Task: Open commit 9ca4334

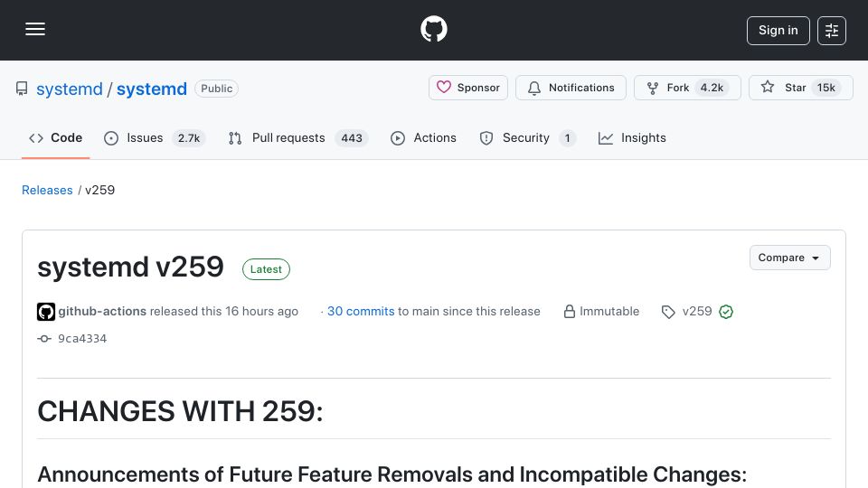Action: coord(82,339)
